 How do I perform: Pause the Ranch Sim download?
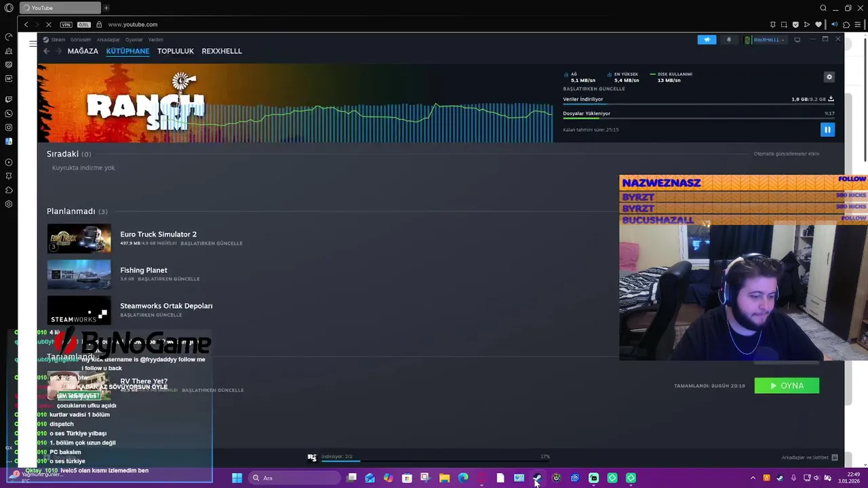(x=827, y=129)
